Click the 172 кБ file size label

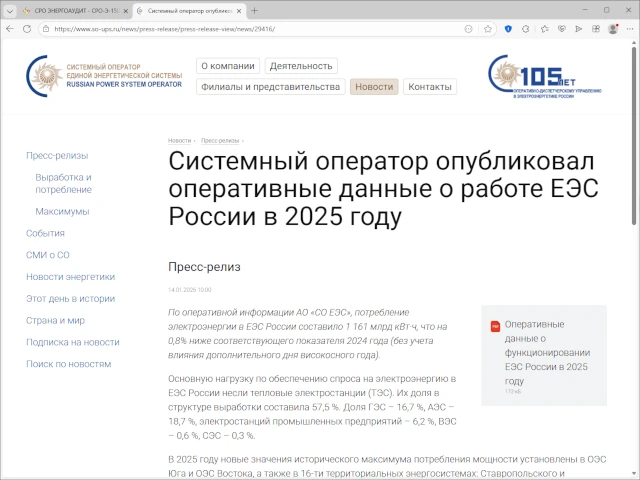click(513, 391)
